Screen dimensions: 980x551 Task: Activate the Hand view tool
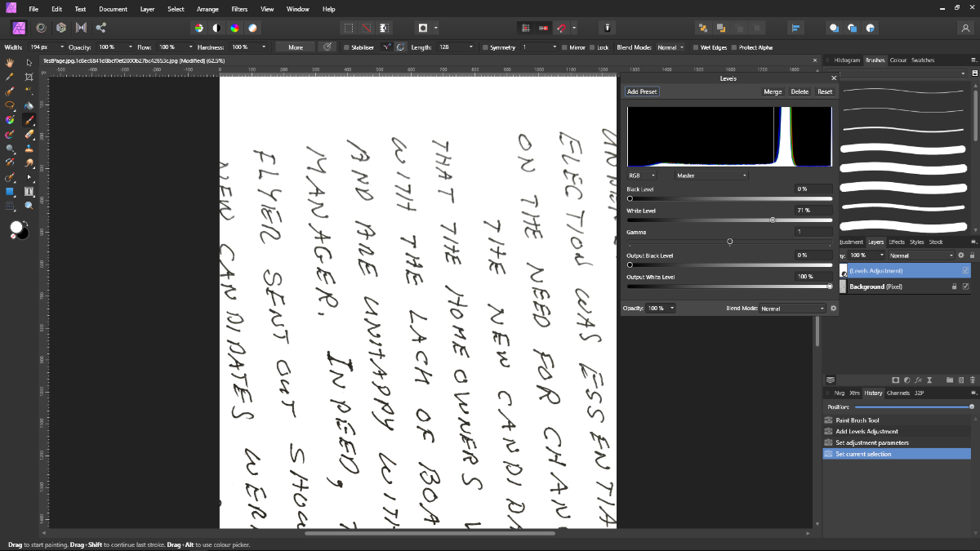point(10,62)
